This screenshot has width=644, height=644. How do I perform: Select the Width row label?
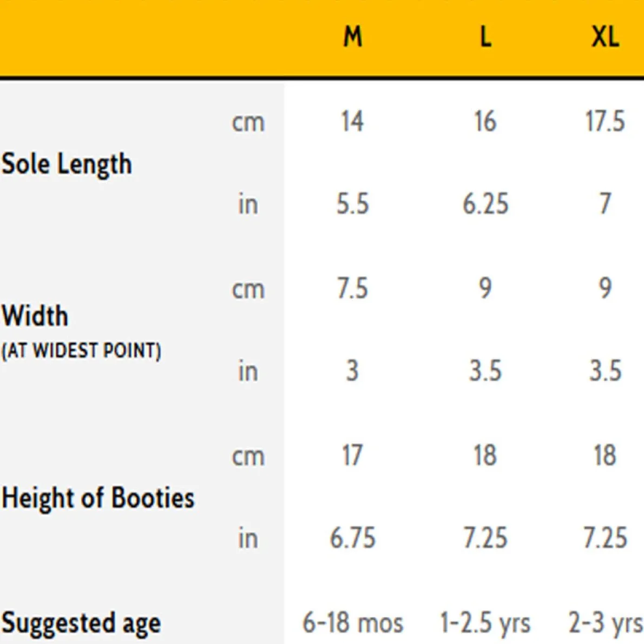pyautogui.click(x=35, y=316)
